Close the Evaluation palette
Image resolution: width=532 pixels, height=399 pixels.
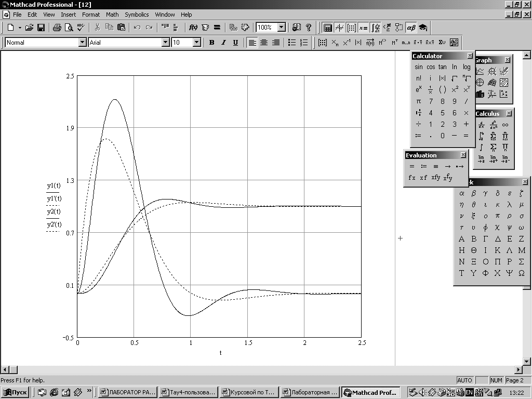[463, 155]
